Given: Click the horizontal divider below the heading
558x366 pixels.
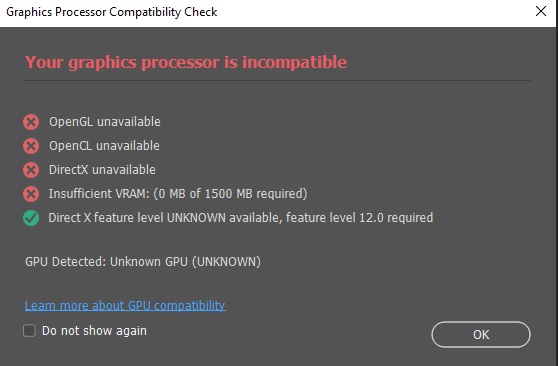Looking at the screenshot, I should [x=277, y=81].
